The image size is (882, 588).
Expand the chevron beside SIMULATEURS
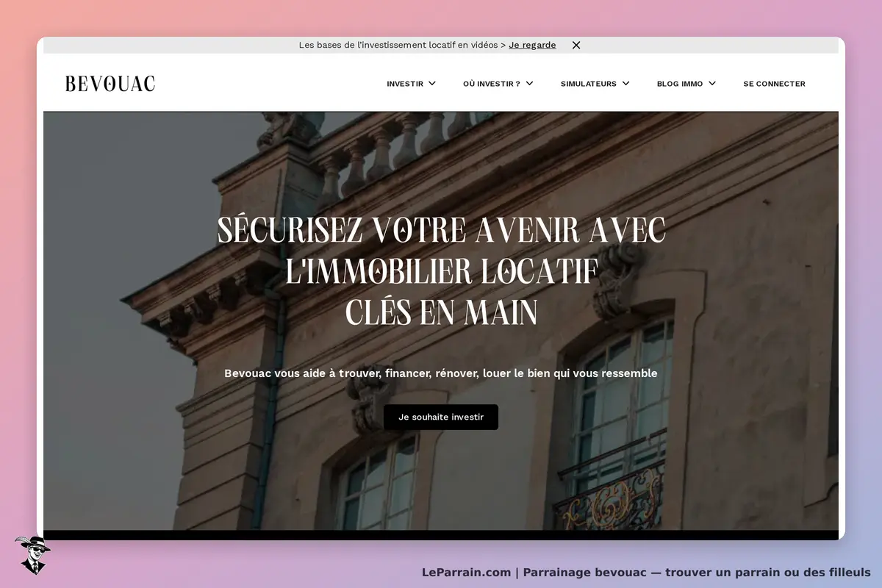pos(625,84)
